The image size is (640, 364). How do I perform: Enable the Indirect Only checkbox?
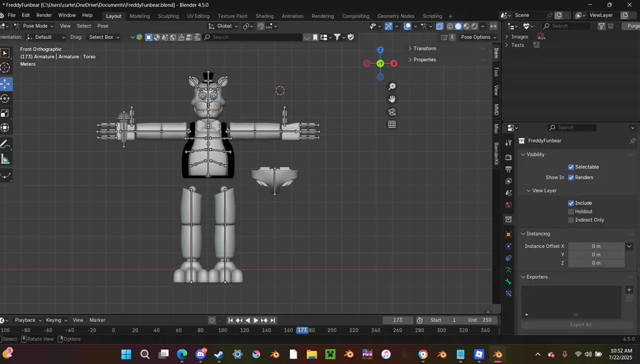coord(571,220)
